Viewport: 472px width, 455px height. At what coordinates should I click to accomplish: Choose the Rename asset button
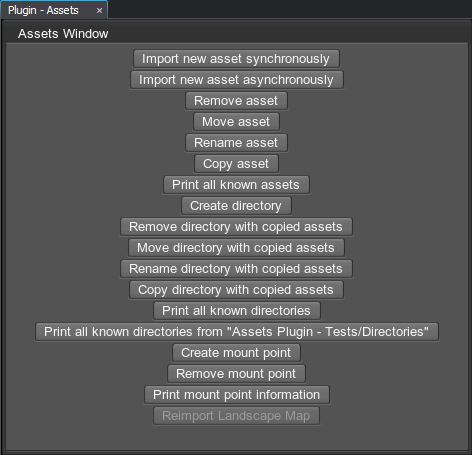(236, 143)
